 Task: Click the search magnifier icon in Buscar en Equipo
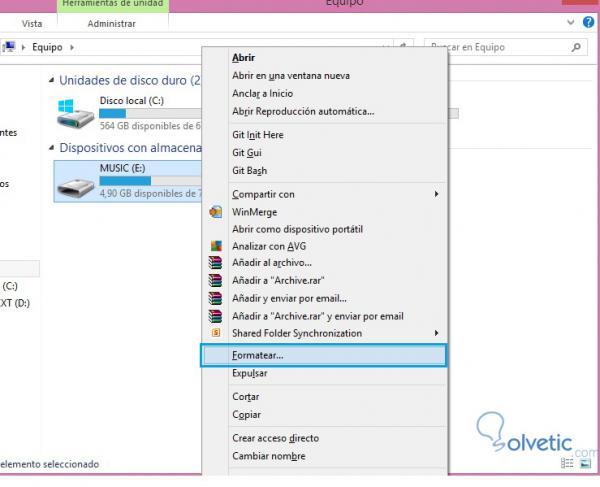click(x=576, y=47)
